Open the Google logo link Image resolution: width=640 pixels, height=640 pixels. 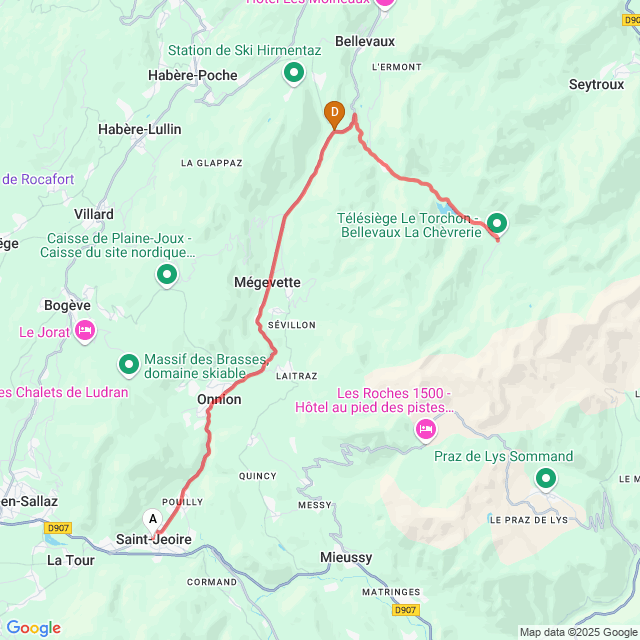(34, 628)
